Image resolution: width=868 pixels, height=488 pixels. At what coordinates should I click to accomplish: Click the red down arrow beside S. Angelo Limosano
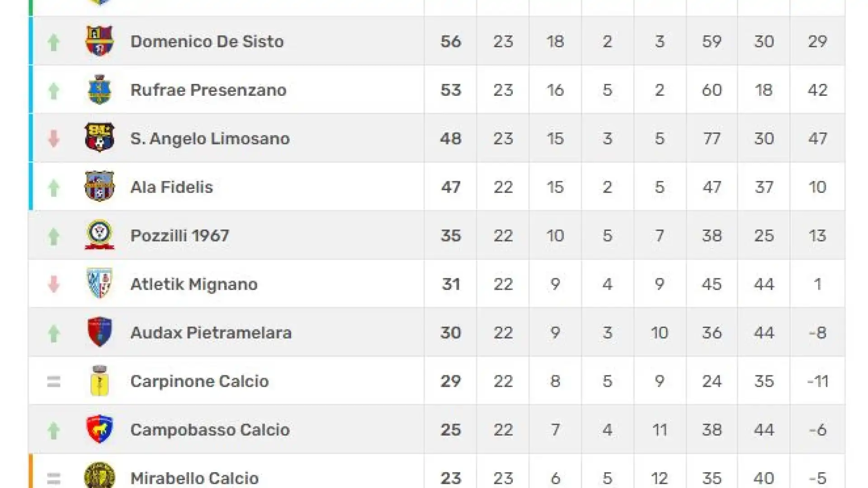[x=54, y=139]
